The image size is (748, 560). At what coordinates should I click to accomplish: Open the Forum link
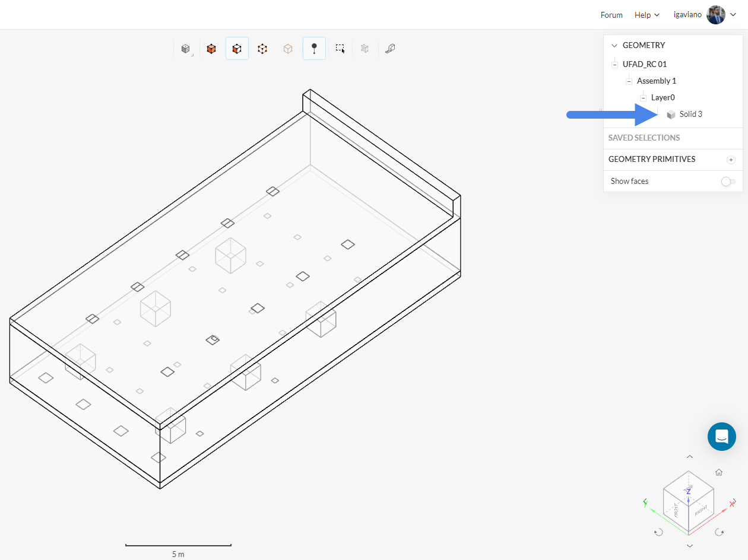[x=611, y=15]
